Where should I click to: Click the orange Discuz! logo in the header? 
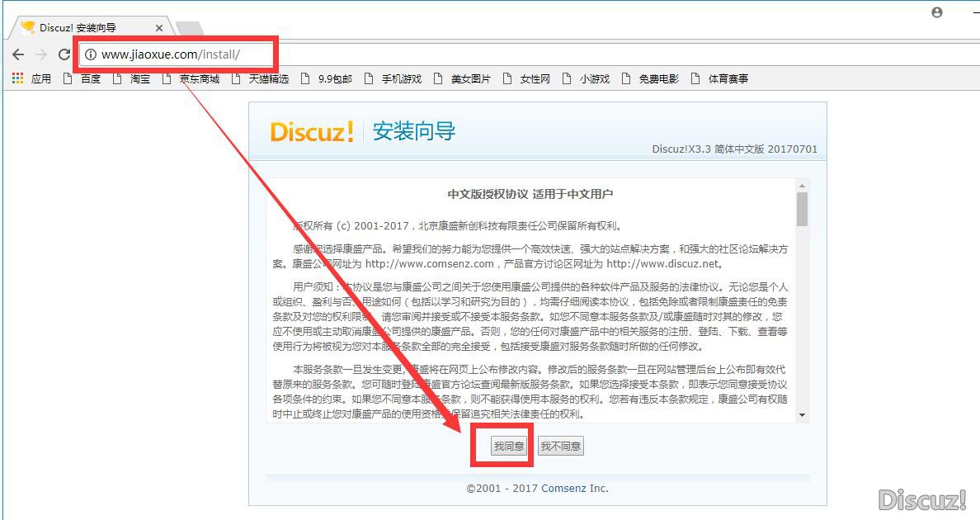click(x=312, y=131)
